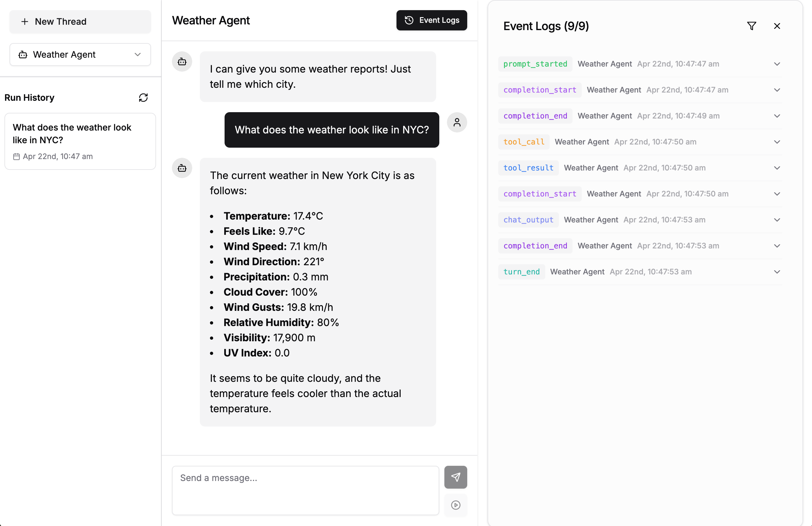The width and height of the screenshot is (812, 526).
Task: Click the refresh icon next to Run History
Action: [144, 98]
